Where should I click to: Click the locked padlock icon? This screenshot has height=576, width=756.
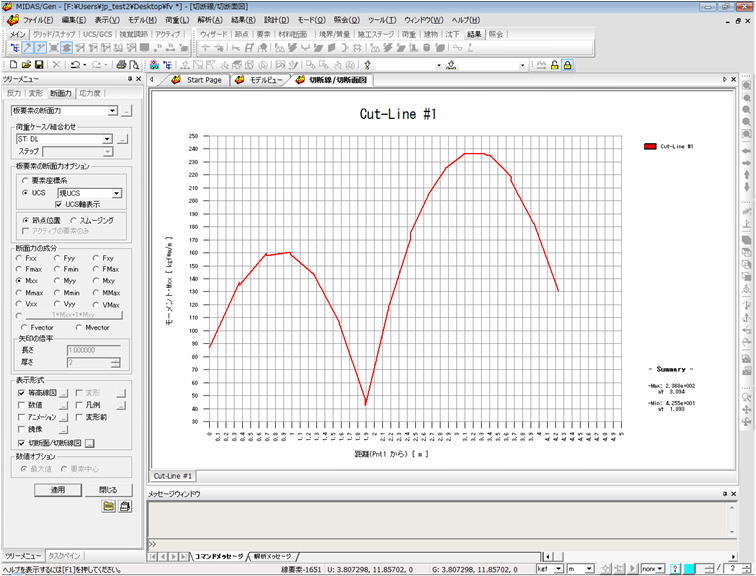(567, 65)
